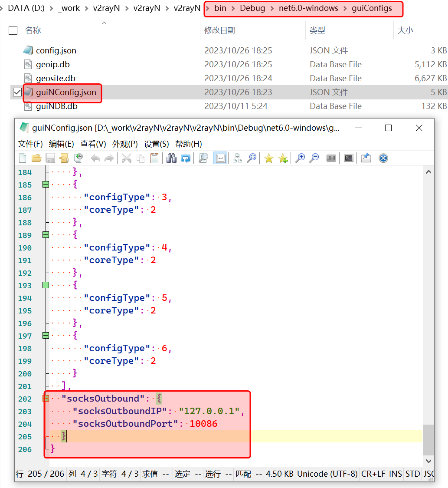Click the Zoom out magnifier icon

click(x=314, y=158)
